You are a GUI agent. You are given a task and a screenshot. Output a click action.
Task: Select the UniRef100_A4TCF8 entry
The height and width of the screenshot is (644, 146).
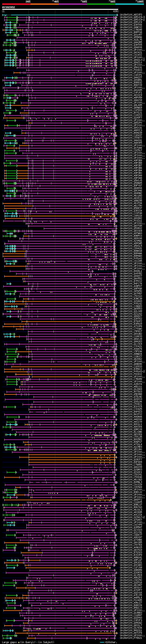(131, 633)
